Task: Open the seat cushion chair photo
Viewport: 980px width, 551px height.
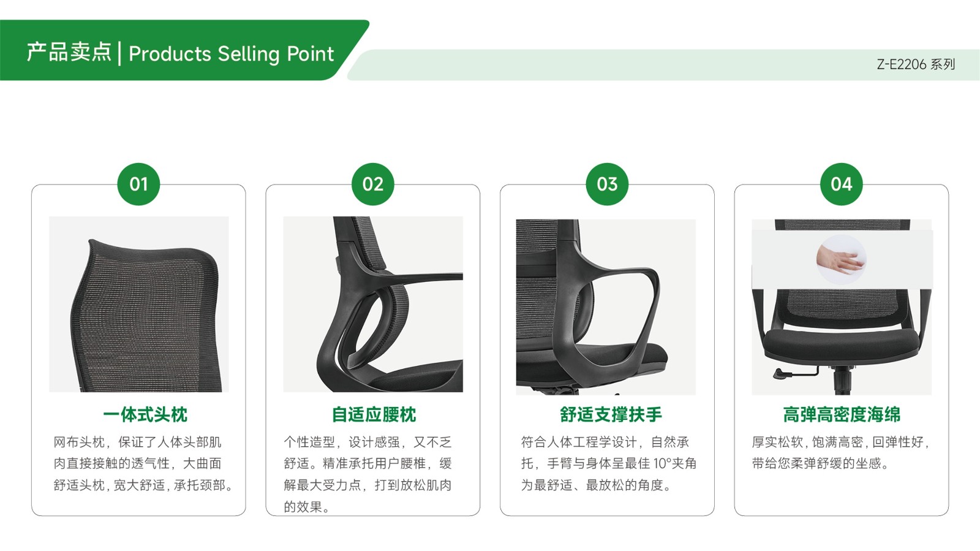Action: (842, 306)
